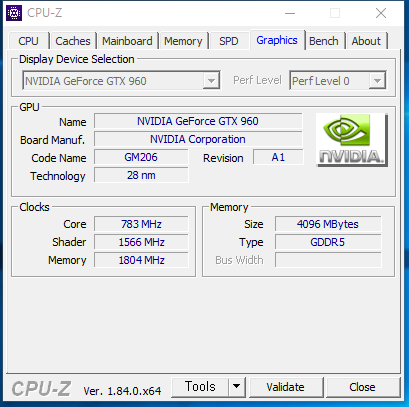409x407 pixels.
Task: Click the Validate button
Action: click(x=286, y=387)
